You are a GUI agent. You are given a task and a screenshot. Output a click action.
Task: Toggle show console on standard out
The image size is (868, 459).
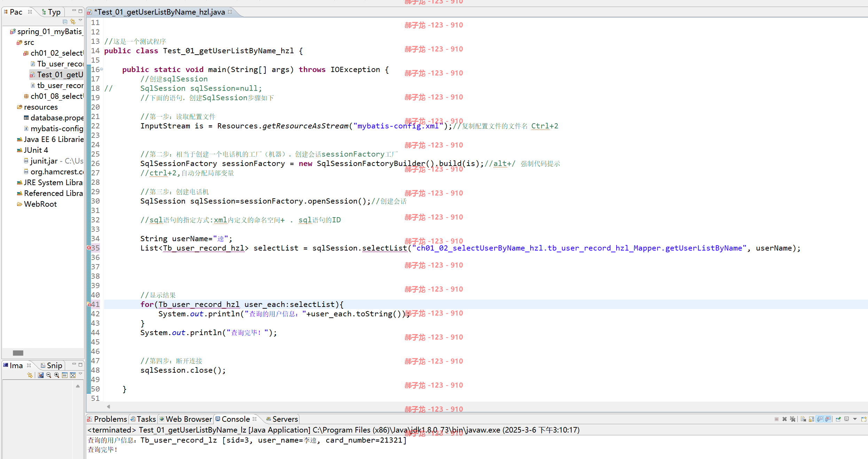click(x=820, y=419)
